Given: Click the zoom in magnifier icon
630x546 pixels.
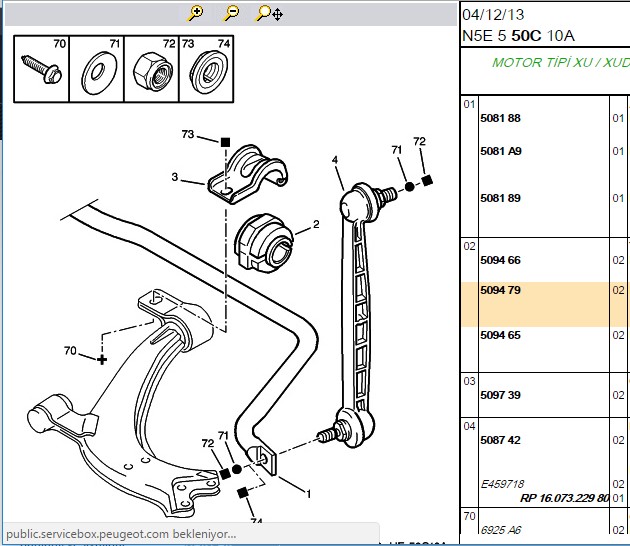Looking at the screenshot, I should (x=196, y=13).
